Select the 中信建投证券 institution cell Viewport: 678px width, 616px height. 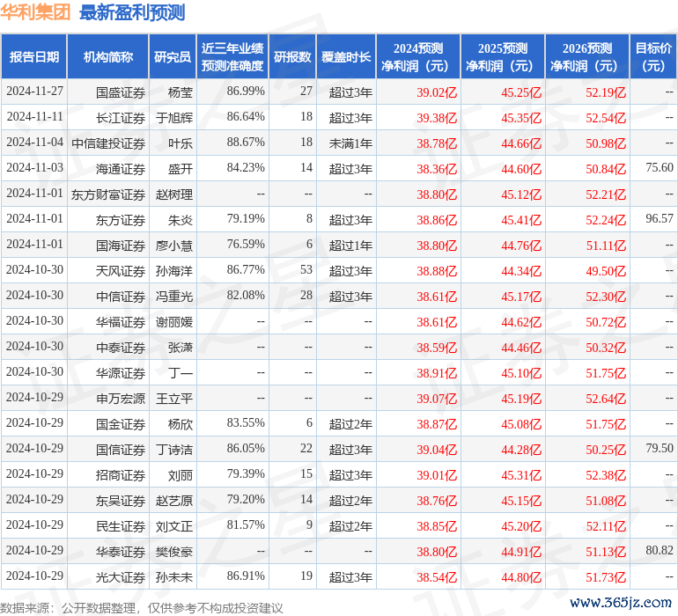coord(108,143)
